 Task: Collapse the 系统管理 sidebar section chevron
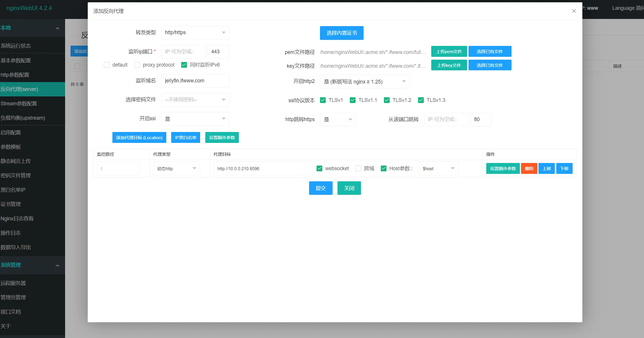(57, 265)
